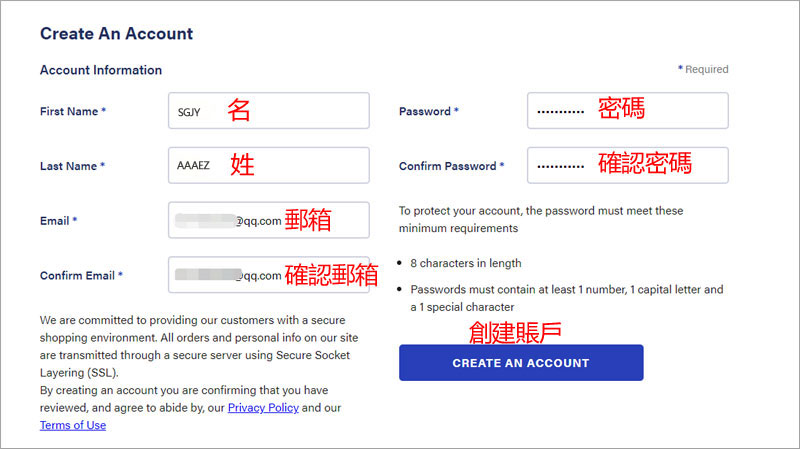The image size is (800, 449).
Task: Click the Password label text
Action: pos(428,112)
